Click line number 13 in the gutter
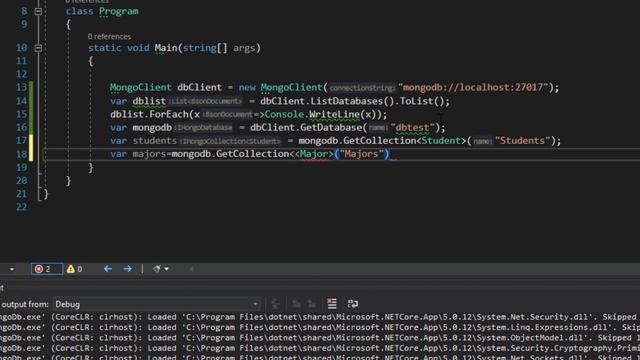Screen dimensions: 640x360 click(x=21, y=87)
